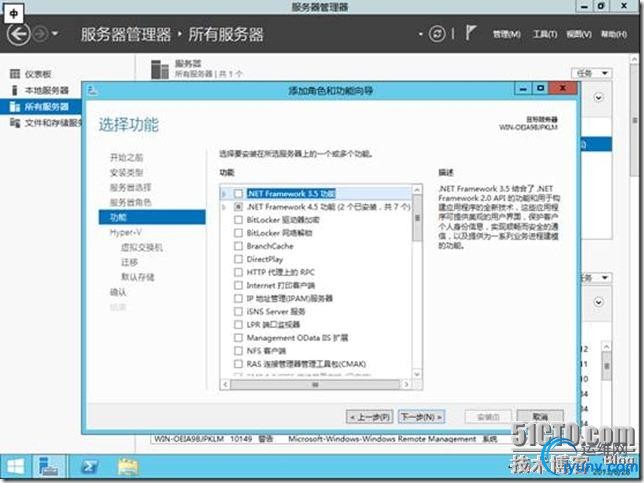Viewport: 644px width, 483px height.
Task: Click the features list horizontal scrollbar thumb
Action: coord(315,384)
